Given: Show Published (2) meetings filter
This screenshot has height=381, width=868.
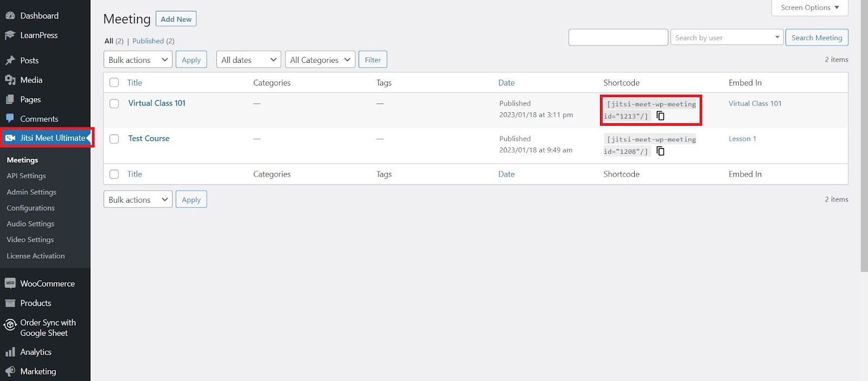Looking at the screenshot, I should (x=154, y=41).
